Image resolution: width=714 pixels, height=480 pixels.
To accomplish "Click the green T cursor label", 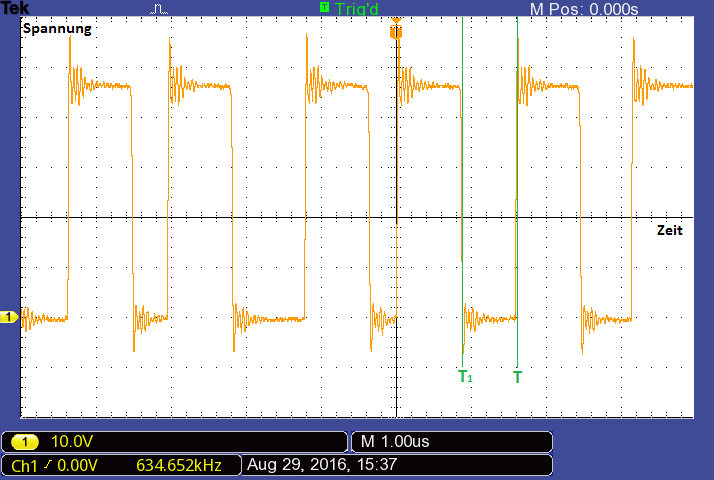I will point(517,377).
